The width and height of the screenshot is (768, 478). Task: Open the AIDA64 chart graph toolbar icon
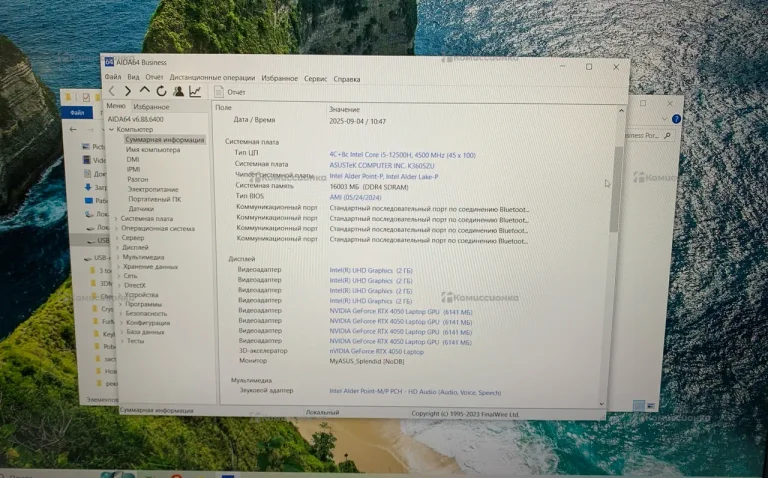[x=195, y=91]
